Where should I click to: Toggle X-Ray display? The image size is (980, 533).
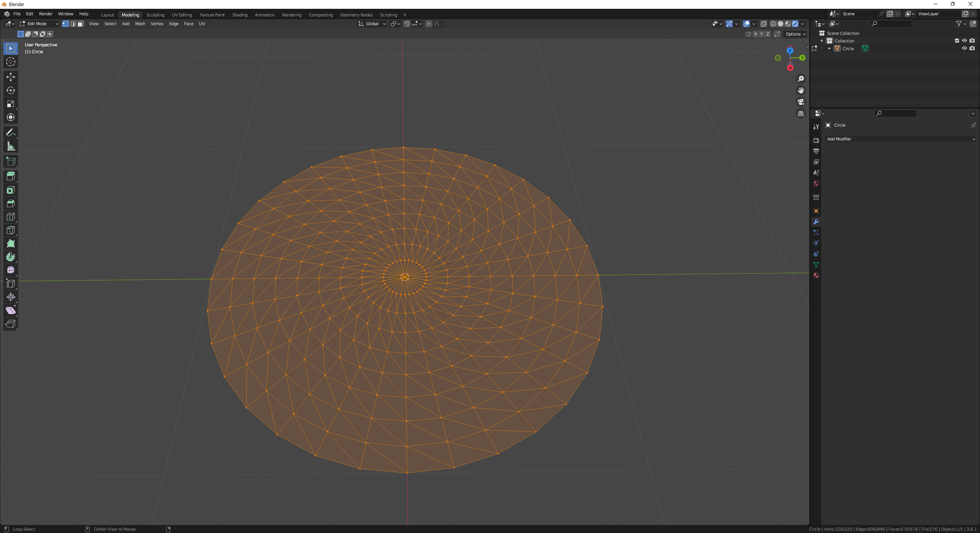(x=763, y=24)
